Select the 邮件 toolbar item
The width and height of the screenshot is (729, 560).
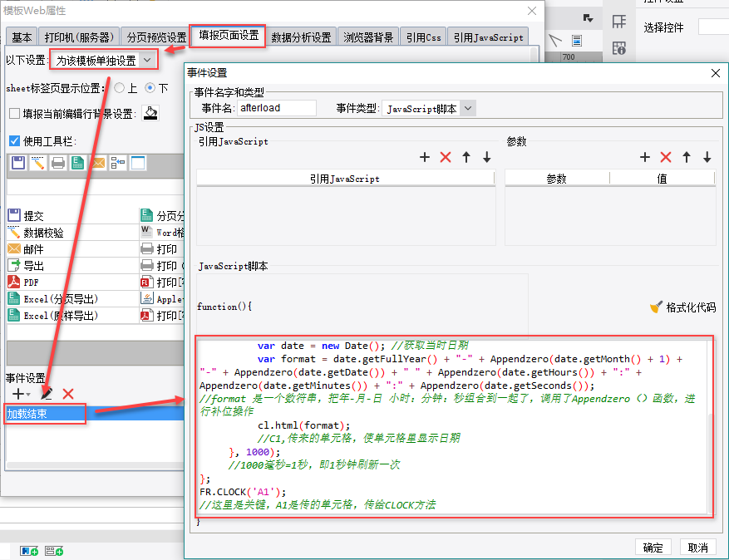pos(73,249)
